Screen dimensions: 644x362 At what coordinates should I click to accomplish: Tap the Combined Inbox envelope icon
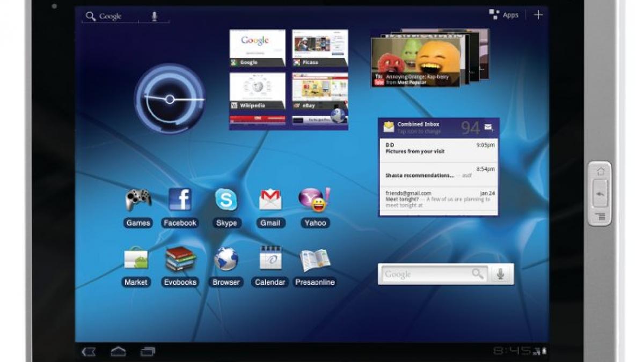click(x=389, y=127)
